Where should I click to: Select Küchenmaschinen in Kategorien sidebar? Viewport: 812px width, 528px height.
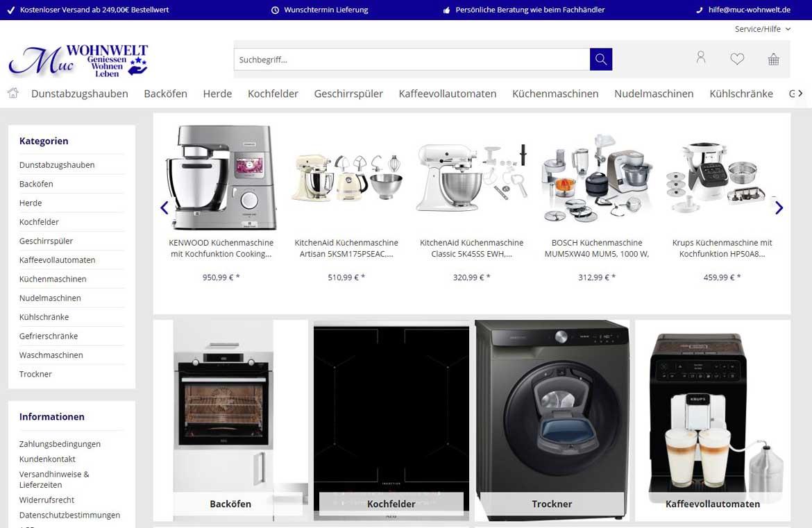53,279
